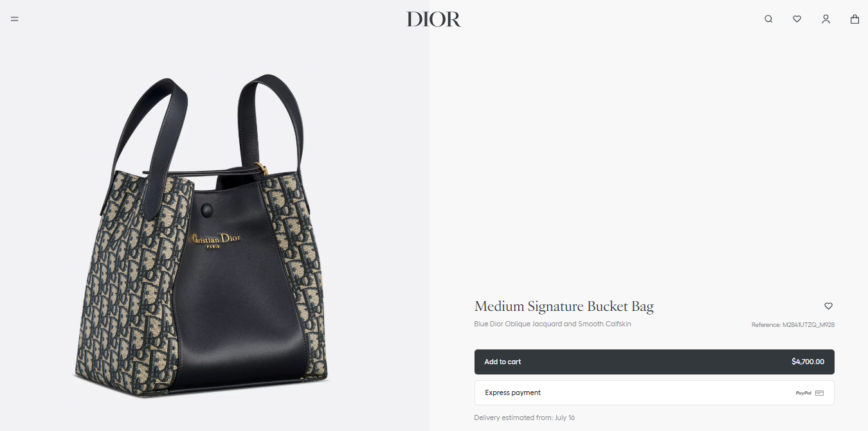
Task: Click the $4,700.00 price label
Action: coord(808,362)
